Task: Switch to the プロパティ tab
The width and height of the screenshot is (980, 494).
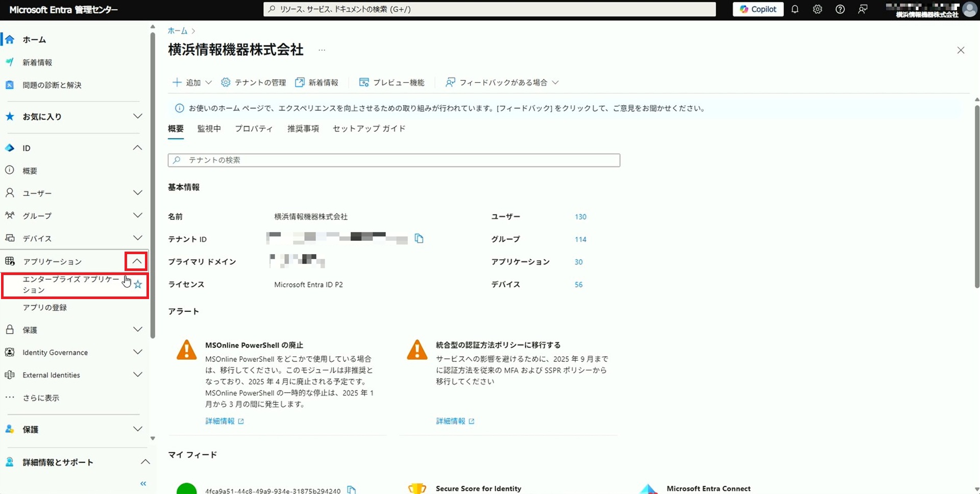Action: [254, 129]
